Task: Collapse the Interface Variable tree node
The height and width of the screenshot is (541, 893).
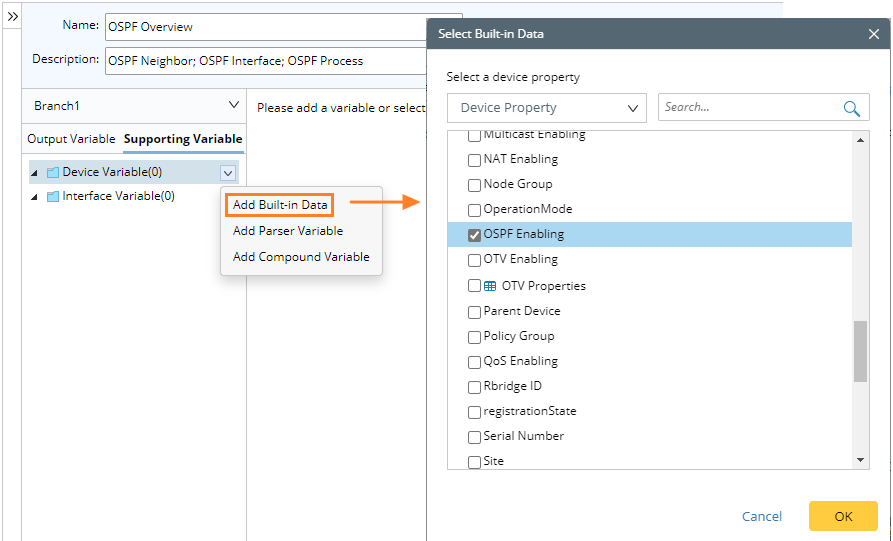Action: coord(36,197)
